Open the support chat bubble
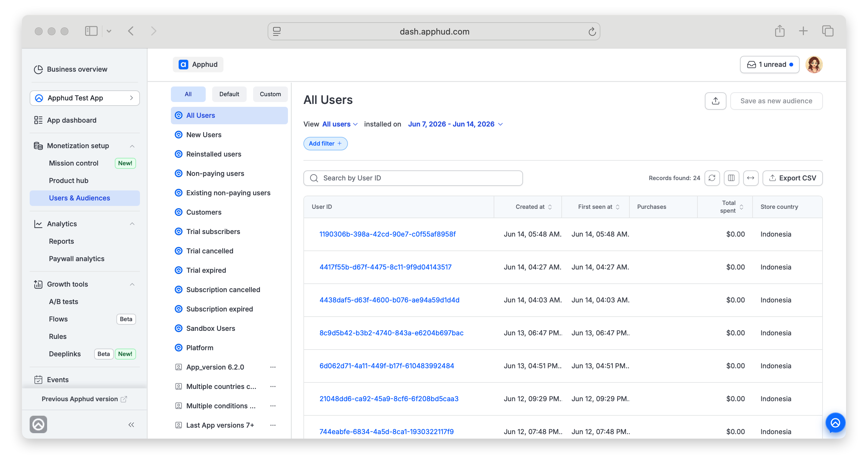The height and width of the screenshot is (468, 868). [x=835, y=423]
